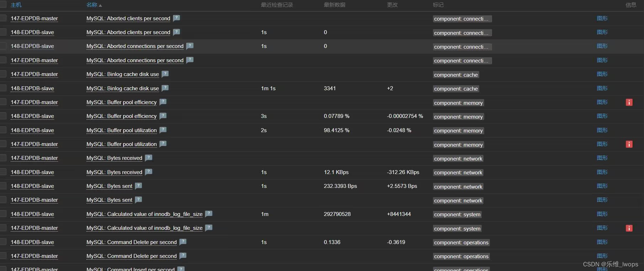Open help icon for 147-EDPDB-master innodb_log_file_size

tap(209, 228)
